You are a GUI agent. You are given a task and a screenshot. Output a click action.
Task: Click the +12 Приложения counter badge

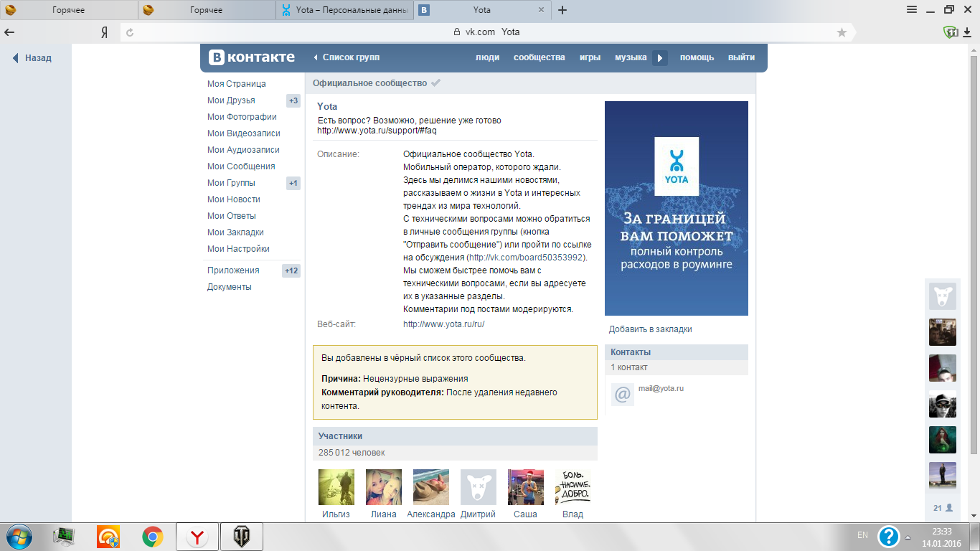coord(291,270)
